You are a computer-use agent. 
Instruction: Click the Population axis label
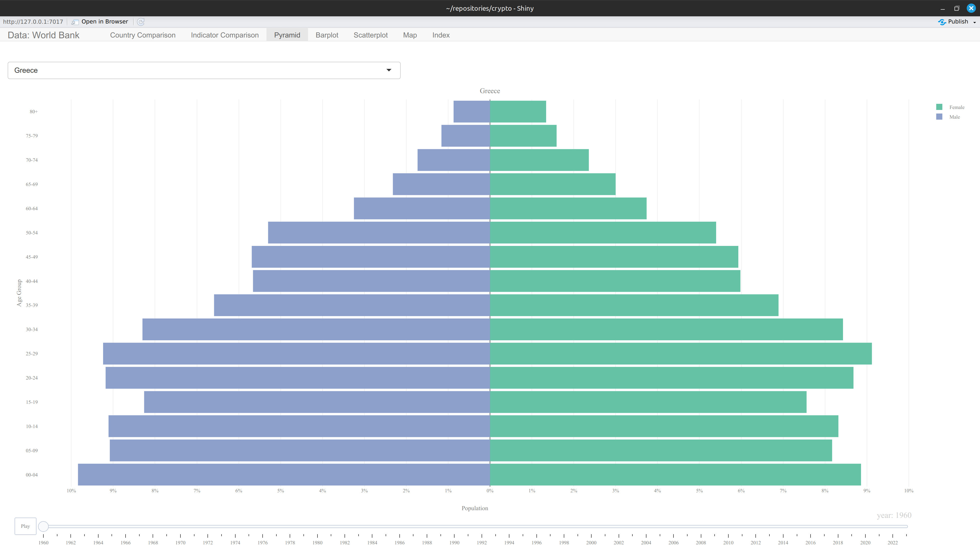pos(475,508)
